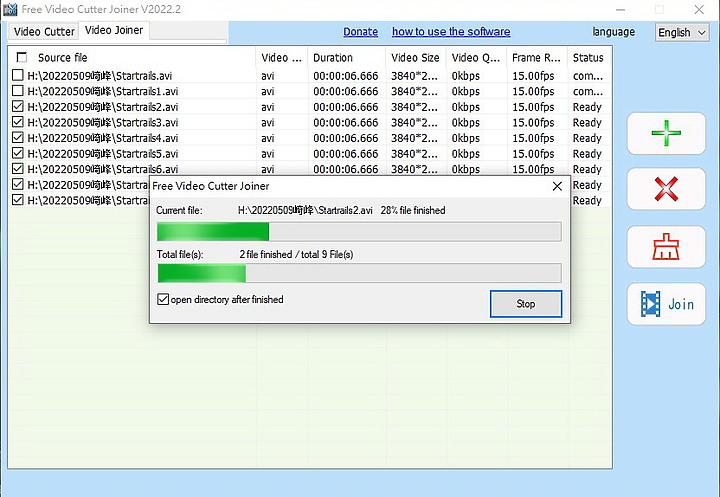Toggle the select-all checkbox beside Source file
Image resolution: width=720 pixels, height=497 pixels.
22,57
